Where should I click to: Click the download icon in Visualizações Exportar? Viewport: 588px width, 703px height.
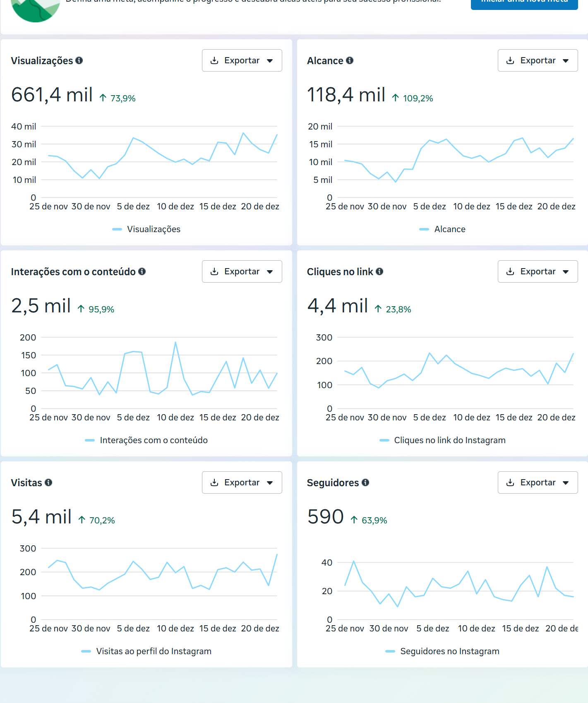click(x=214, y=60)
